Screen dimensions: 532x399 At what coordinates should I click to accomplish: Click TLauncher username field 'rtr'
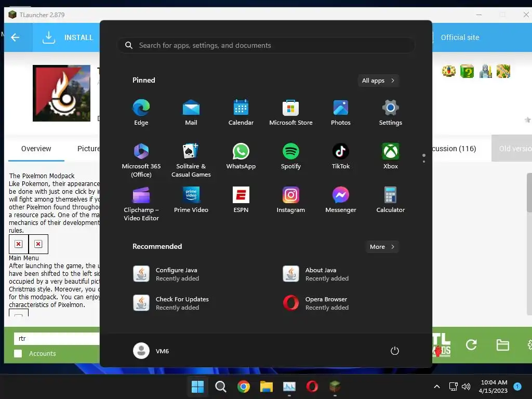(x=57, y=339)
